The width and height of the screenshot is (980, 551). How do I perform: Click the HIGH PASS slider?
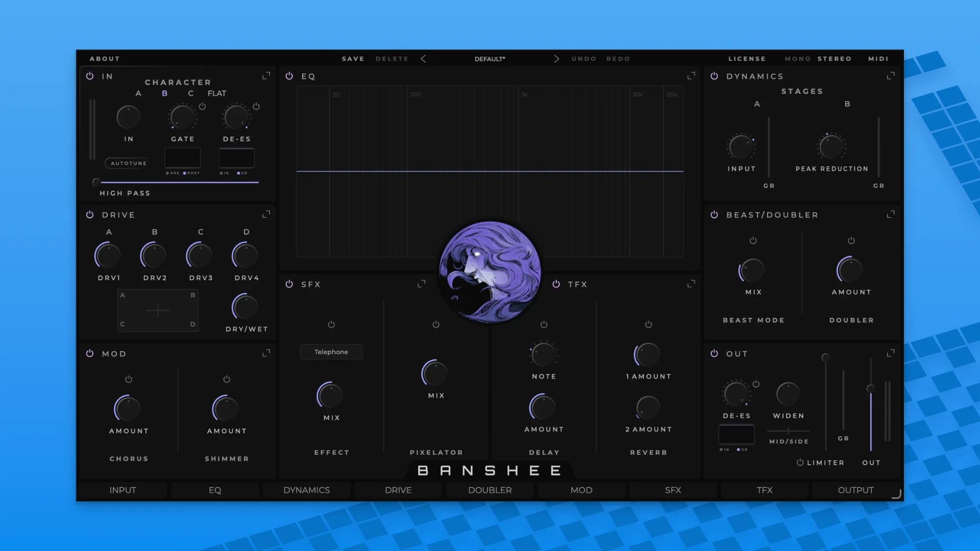[96, 182]
